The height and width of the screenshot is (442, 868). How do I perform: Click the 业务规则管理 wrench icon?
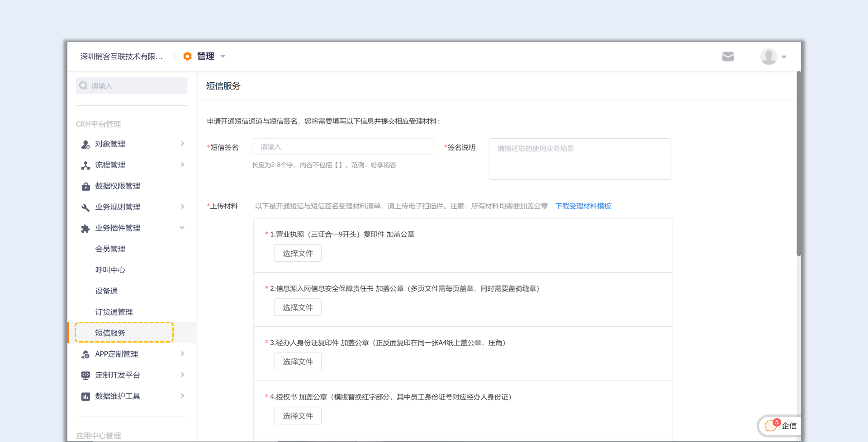[x=85, y=207]
